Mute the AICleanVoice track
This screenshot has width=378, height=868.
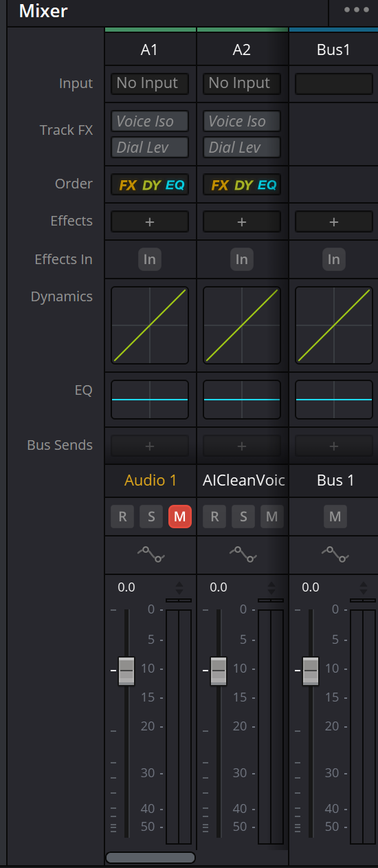[272, 517]
